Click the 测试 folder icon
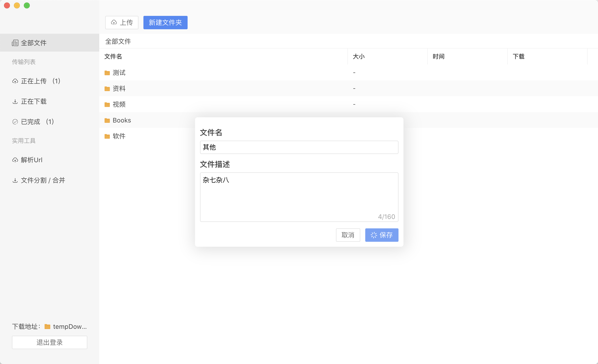This screenshot has height=364, width=598. tap(107, 73)
